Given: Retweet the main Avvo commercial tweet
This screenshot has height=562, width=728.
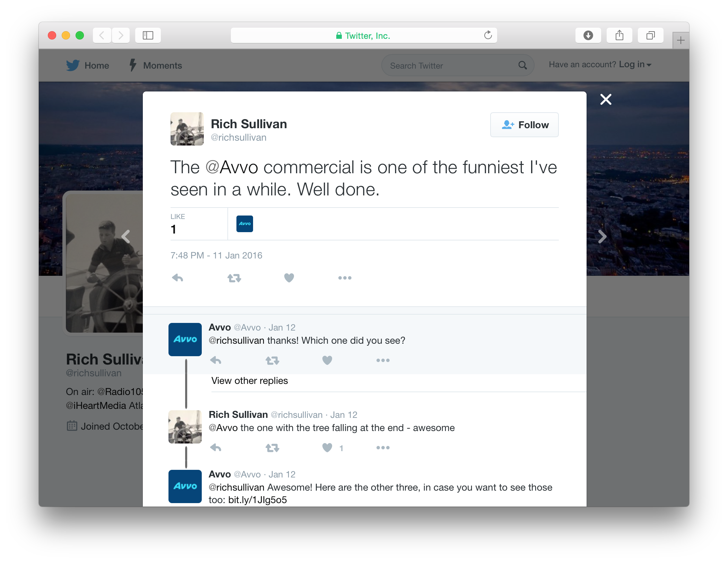Looking at the screenshot, I should click(234, 278).
